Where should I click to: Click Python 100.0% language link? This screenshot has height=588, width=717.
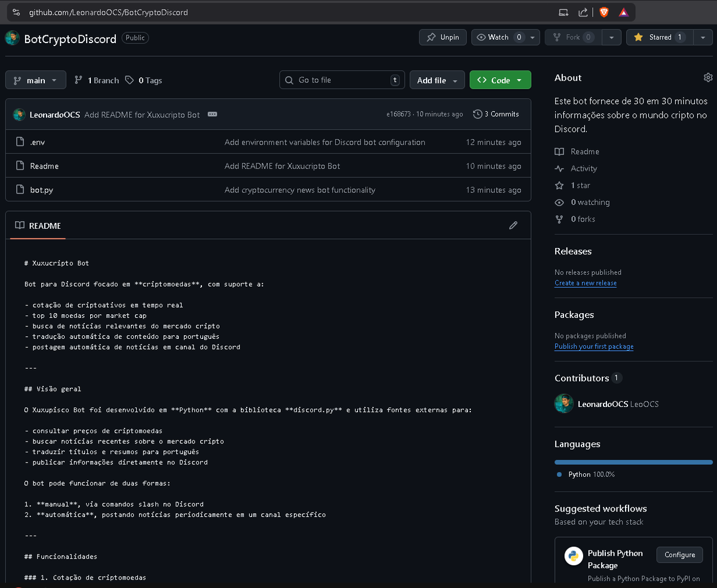586,474
